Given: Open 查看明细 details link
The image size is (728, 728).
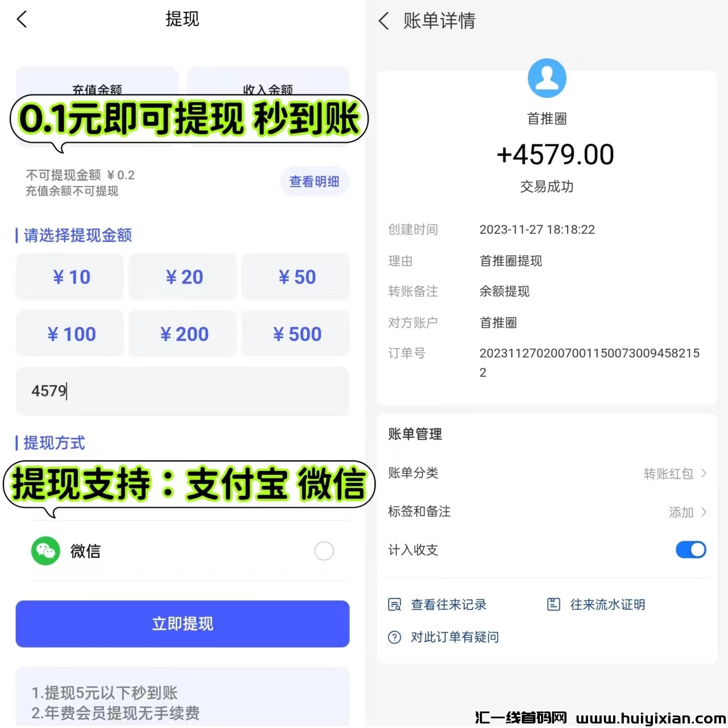Looking at the screenshot, I should (314, 181).
